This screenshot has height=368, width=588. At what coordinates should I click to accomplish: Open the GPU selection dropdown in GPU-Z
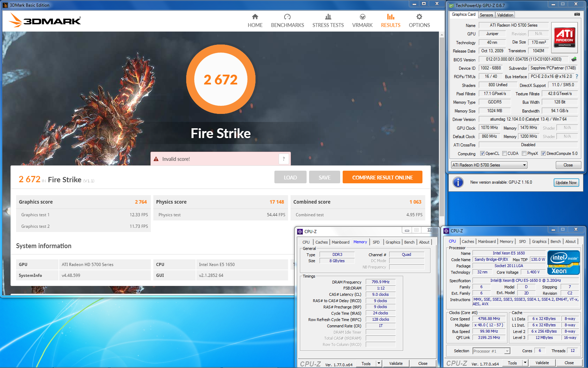pyautogui.click(x=489, y=165)
